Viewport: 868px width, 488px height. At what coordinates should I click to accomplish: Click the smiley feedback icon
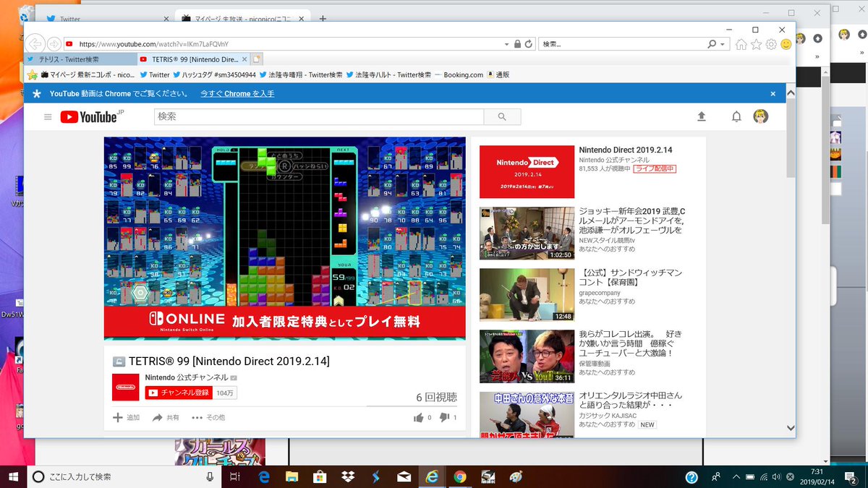tap(786, 44)
